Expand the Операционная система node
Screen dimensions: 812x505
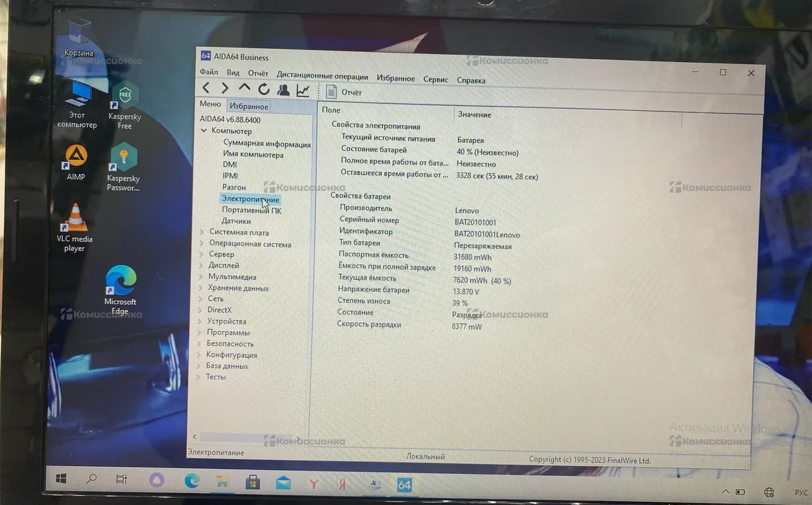202,244
